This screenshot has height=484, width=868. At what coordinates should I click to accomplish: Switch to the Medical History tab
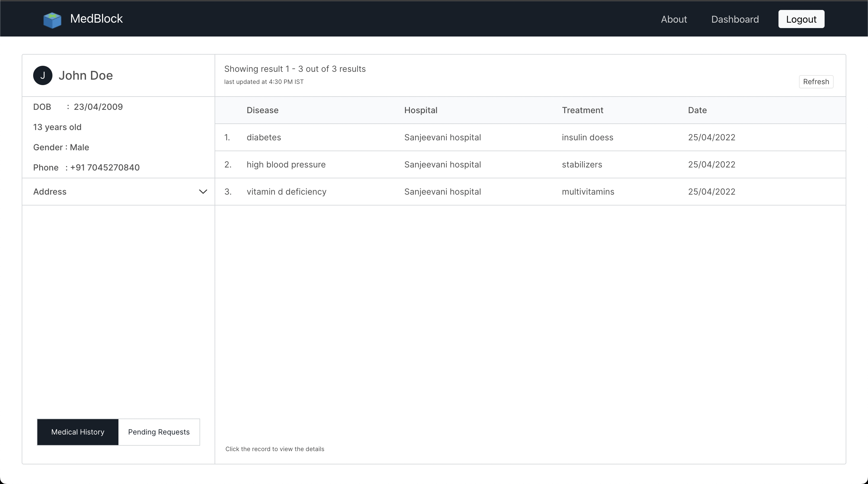[x=78, y=432]
